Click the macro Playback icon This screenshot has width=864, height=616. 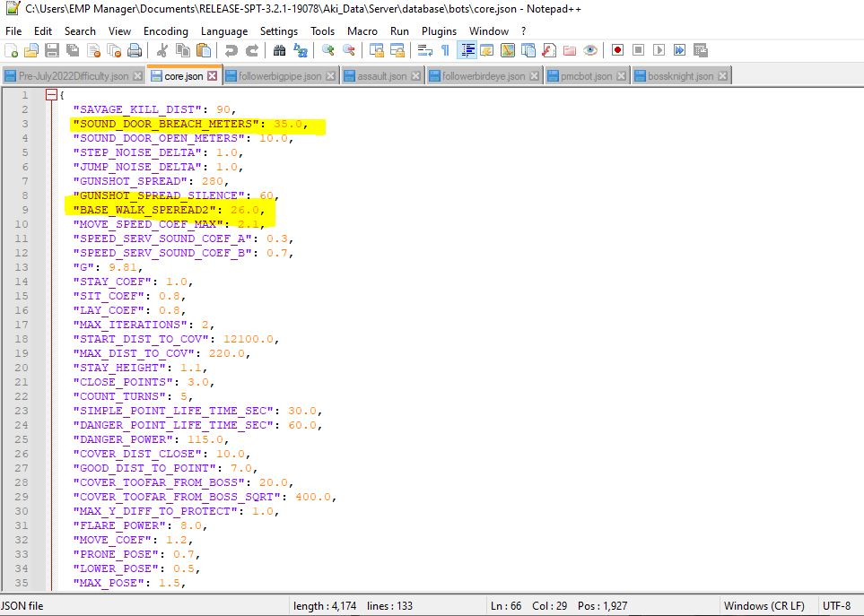[x=659, y=50]
